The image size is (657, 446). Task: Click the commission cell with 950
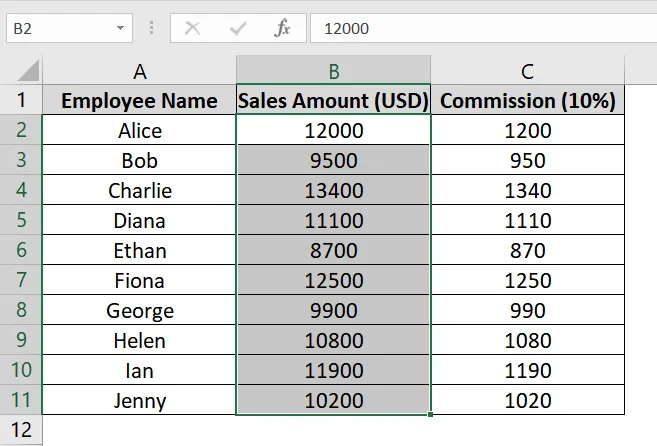point(528,160)
